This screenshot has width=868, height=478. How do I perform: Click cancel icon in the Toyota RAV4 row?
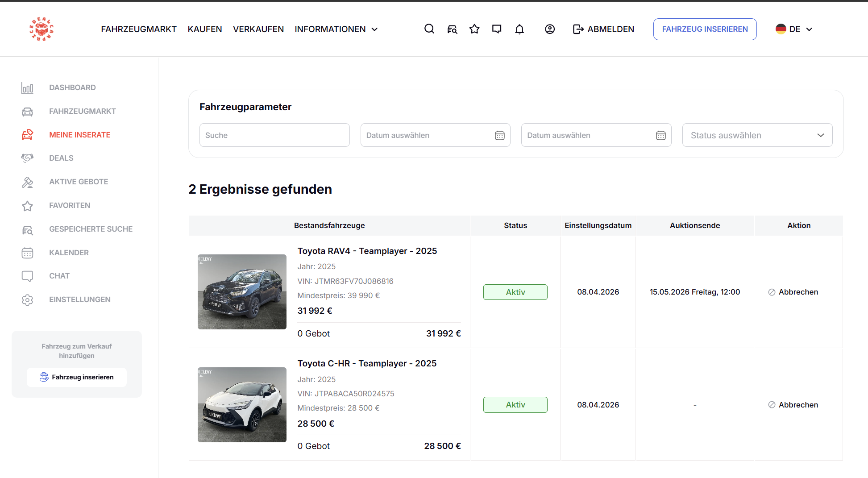[x=772, y=292]
